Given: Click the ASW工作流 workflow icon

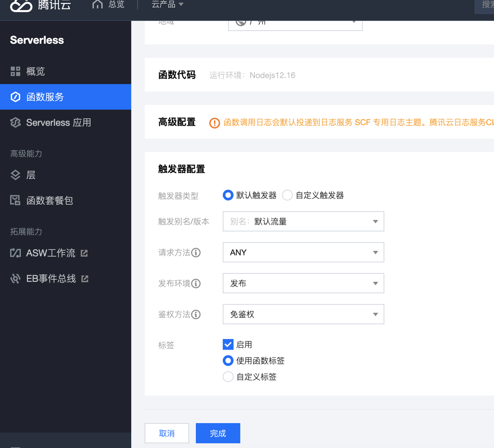Looking at the screenshot, I should pyautogui.click(x=15, y=253).
